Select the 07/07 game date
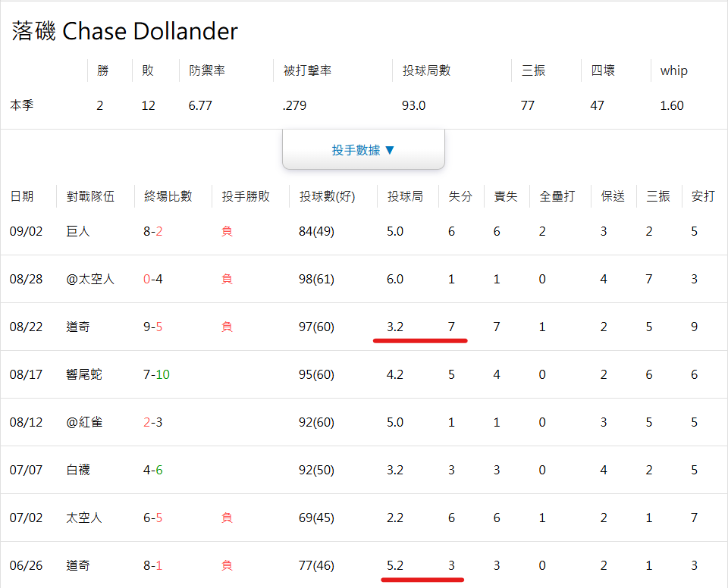Image resolution: width=728 pixels, height=588 pixels. point(26,470)
